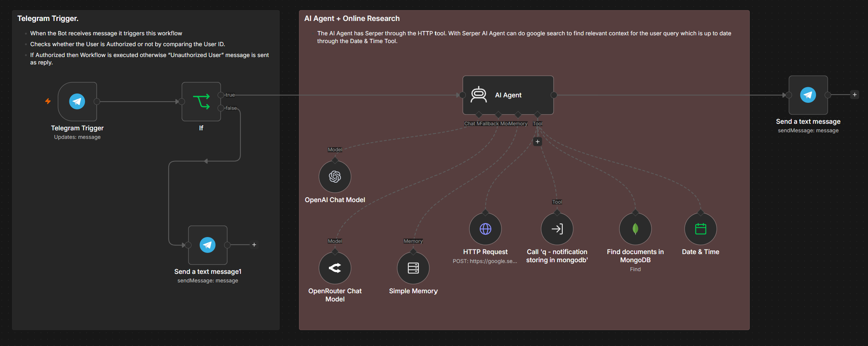This screenshot has height=346, width=868.
Task: Open the AI Agent node
Action: (508, 95)
